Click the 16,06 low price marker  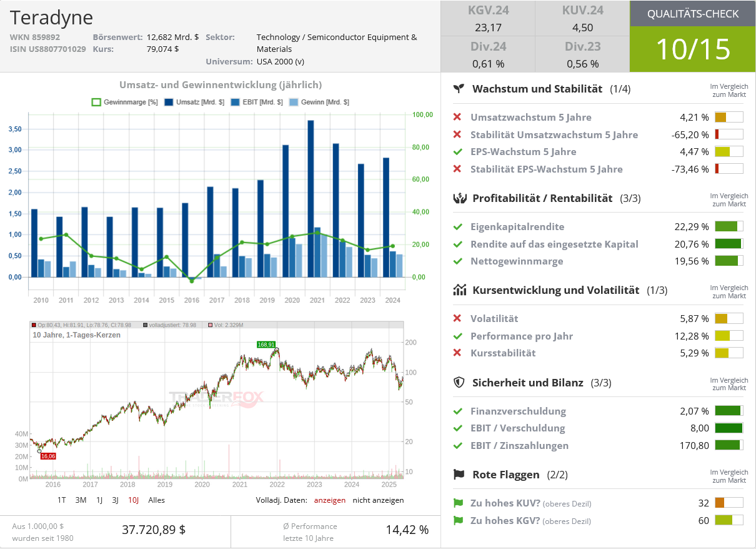point(48,456)
